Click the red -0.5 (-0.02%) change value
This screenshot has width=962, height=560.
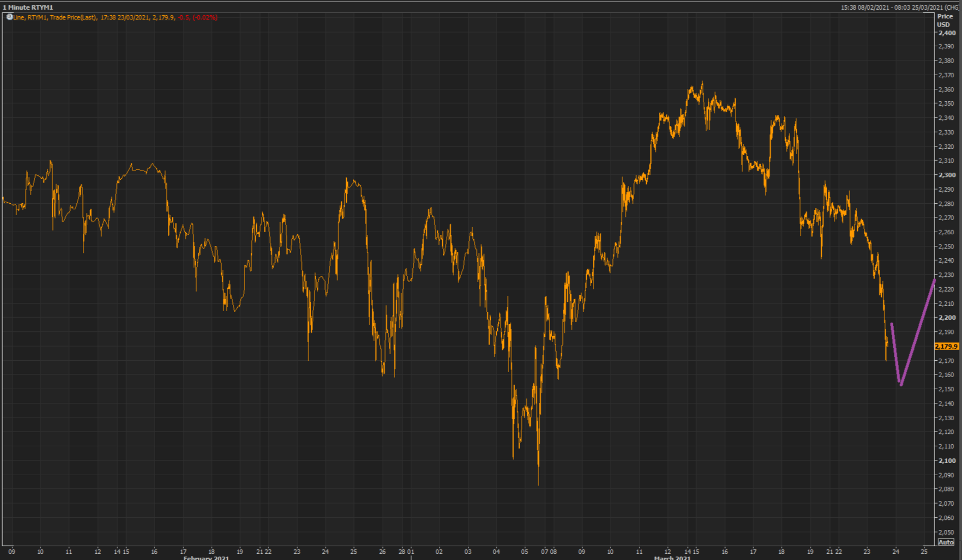point(198,17)
